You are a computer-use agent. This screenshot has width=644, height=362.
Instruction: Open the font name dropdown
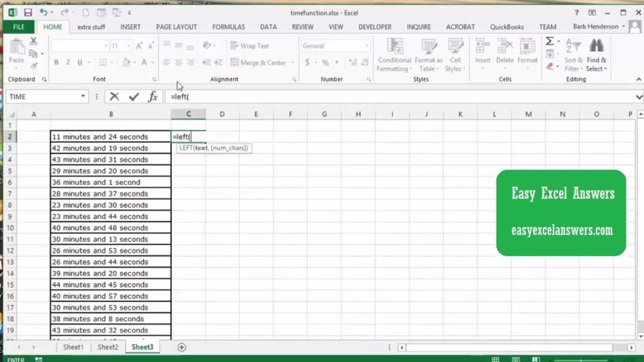pyautogui.click(x=106, y=46)
